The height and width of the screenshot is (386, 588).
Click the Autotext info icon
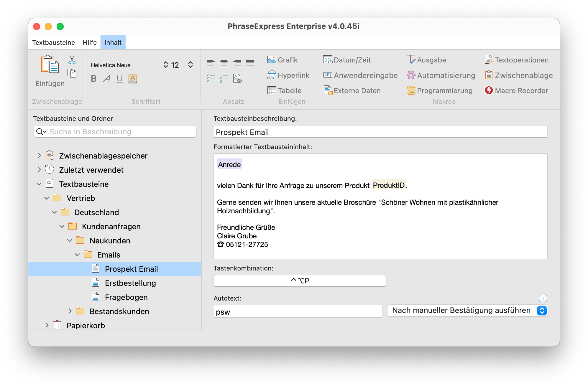click(543, 298)
